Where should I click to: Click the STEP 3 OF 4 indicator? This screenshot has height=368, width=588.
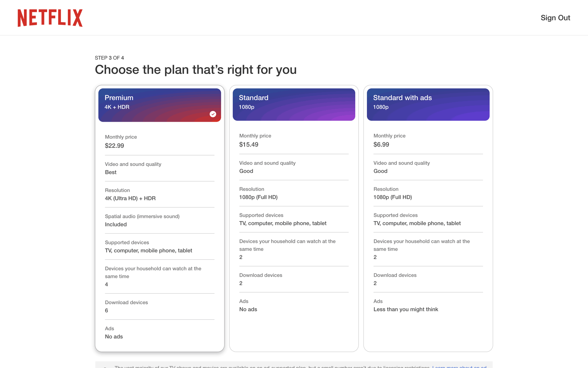tap(109, 58)
